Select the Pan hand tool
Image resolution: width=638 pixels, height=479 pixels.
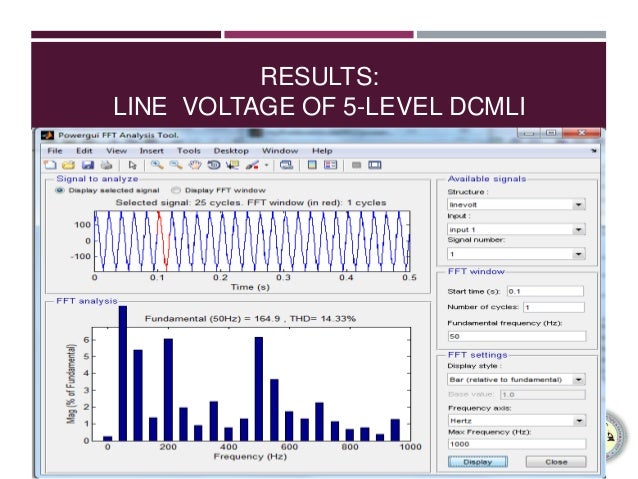coord(195,165)
